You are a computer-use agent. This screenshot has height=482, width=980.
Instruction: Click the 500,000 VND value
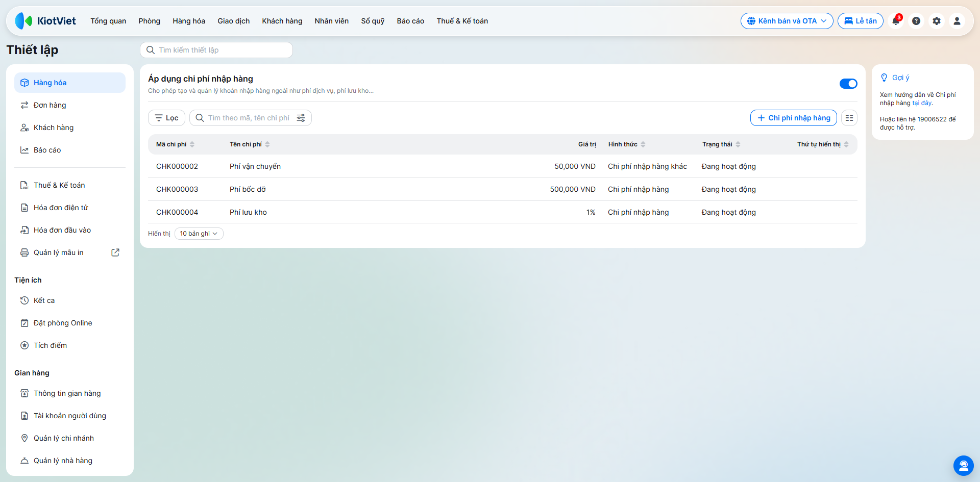[573, 189]
